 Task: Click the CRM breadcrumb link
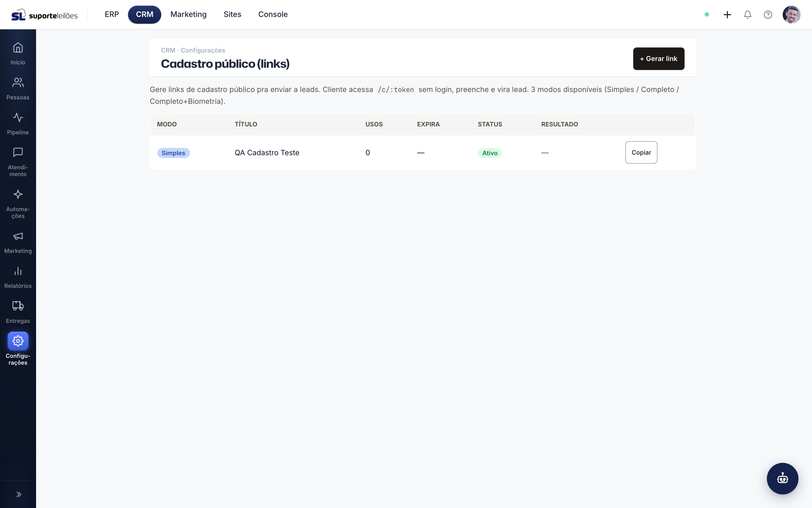tap(168, 51)
